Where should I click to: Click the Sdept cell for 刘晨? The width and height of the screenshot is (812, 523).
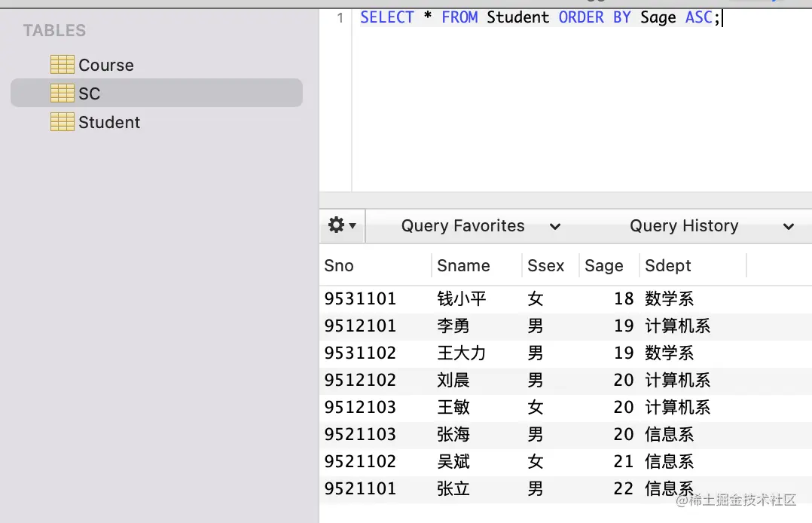(x=677, y=380)
